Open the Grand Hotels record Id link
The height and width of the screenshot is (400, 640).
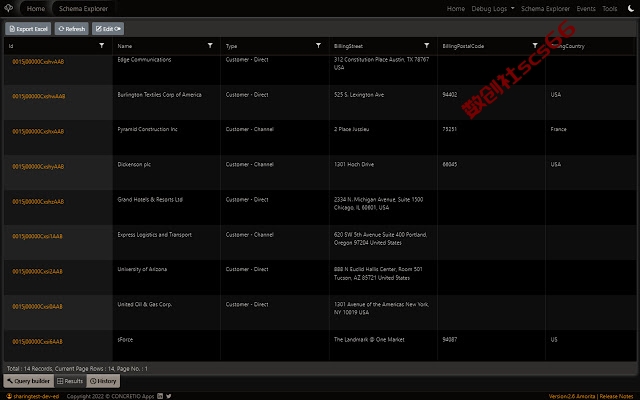(38, 202)
